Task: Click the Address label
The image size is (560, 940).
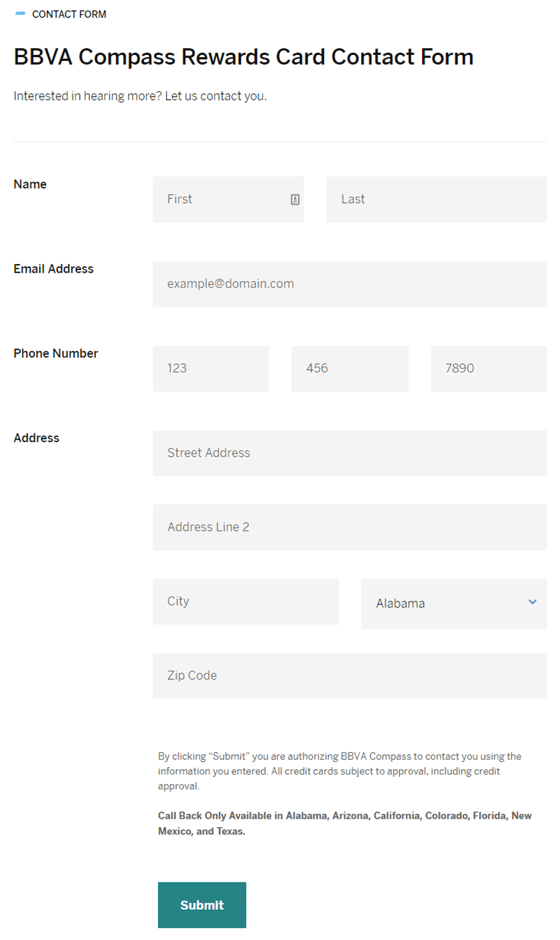Action: (x=36, y=438)
